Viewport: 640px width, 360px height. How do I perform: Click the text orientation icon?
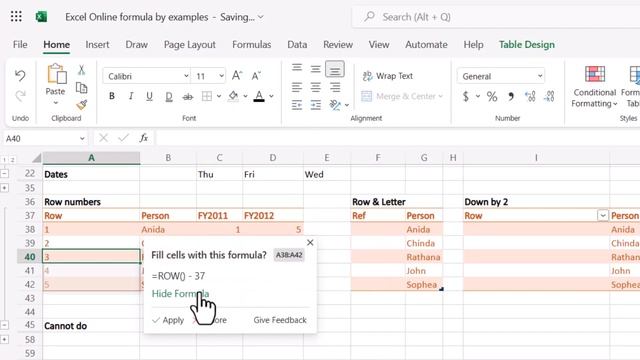335,105
